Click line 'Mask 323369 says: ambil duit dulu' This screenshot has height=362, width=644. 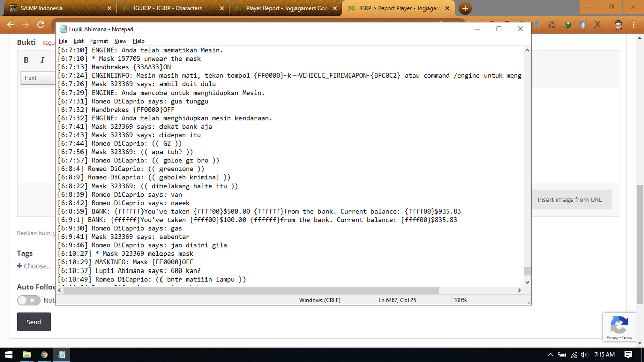click(x=137, y=84)
